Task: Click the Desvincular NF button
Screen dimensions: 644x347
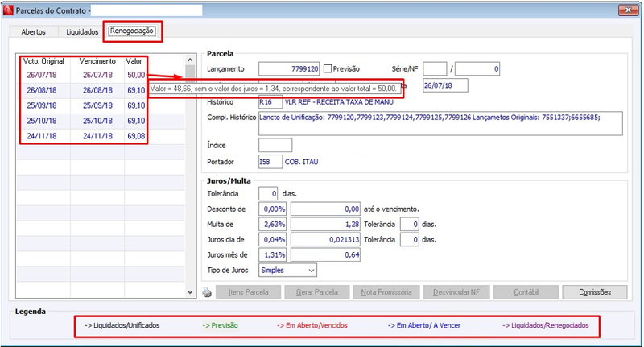Action: [456, 292]
